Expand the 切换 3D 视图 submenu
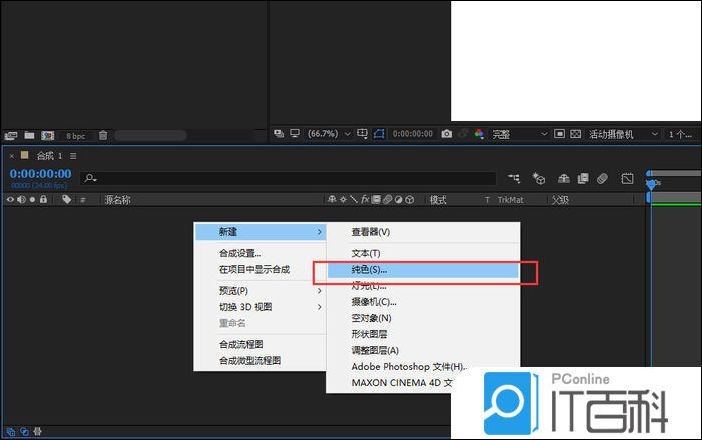This screenshot has width=702, height=440. pyautogui.click(x=260, y=307)
